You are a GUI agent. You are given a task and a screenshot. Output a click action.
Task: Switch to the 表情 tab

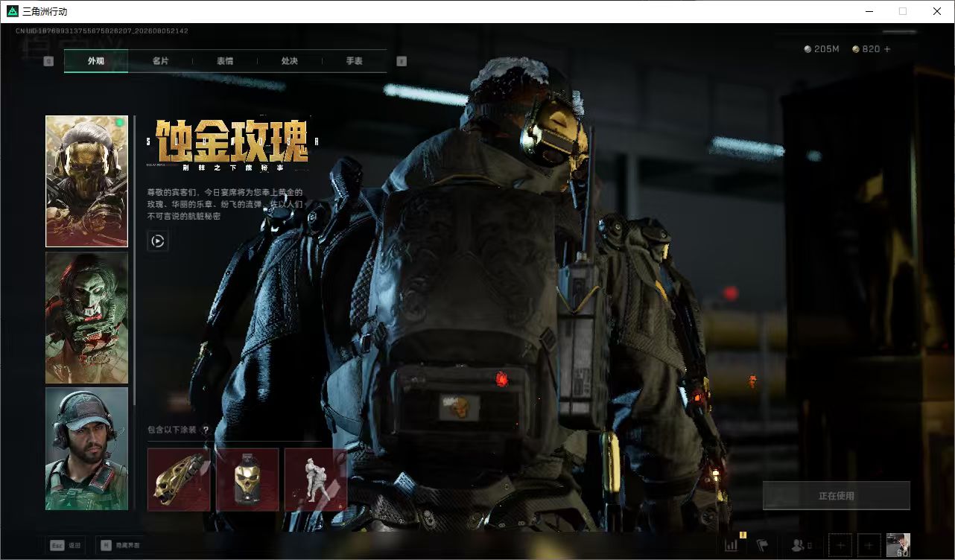point(225,61)
